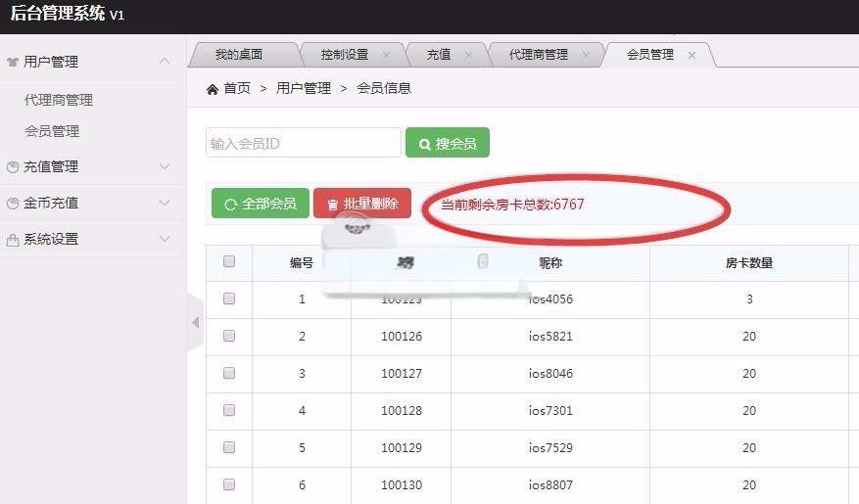Close the 充值 tab
859x504 pixels.
467,56
